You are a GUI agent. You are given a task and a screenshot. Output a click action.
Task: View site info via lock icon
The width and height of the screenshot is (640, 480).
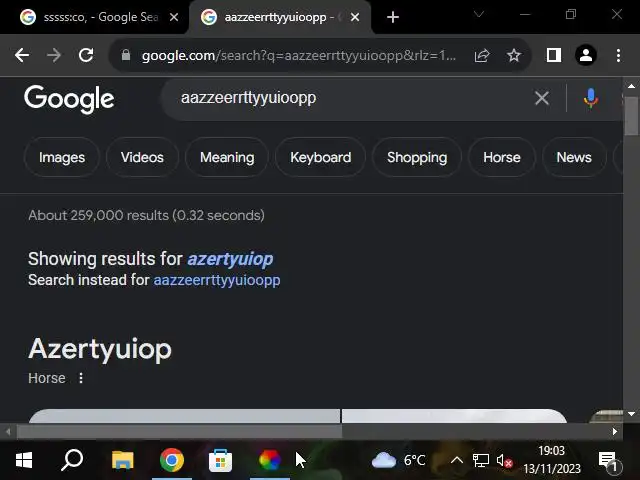[x=126, y=55]
